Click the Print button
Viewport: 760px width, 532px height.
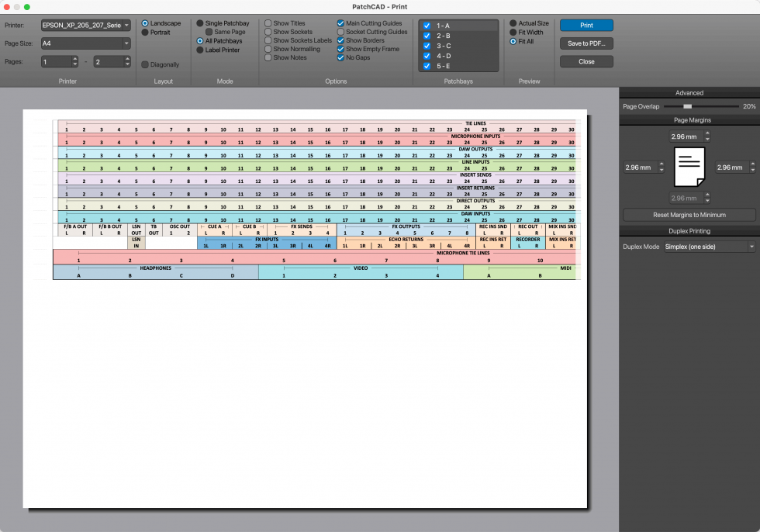coord(586,25)
